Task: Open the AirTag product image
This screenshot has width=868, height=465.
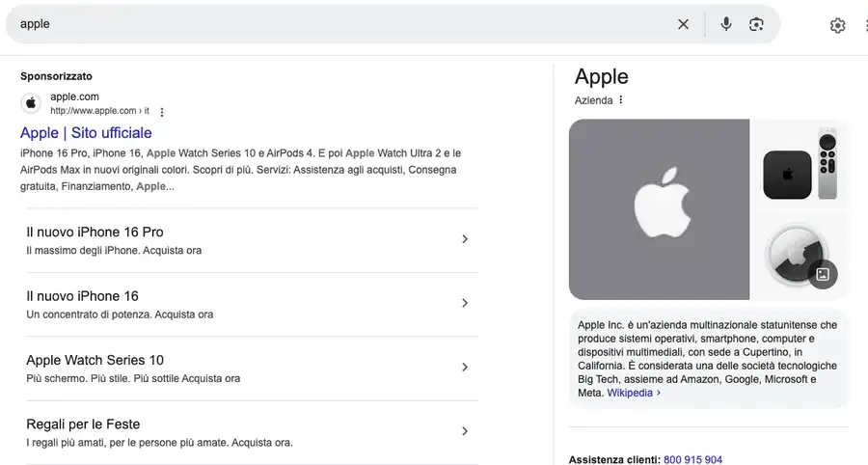Action: (800, 256)
